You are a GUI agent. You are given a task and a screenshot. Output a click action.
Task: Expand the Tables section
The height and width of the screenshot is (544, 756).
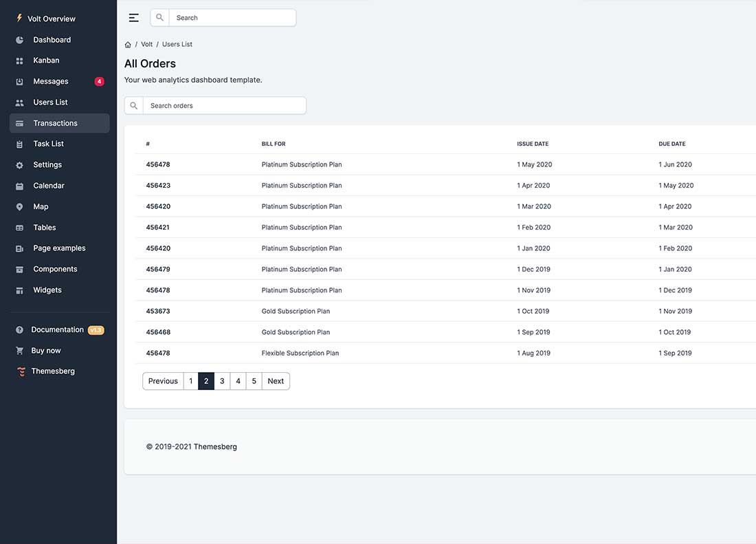(44, 227)
